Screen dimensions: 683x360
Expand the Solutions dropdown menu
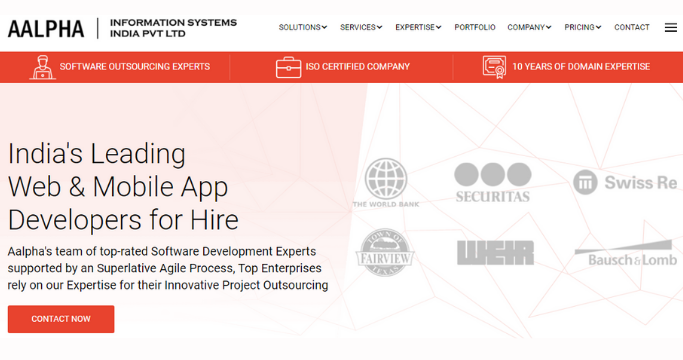tap(303, 27)
